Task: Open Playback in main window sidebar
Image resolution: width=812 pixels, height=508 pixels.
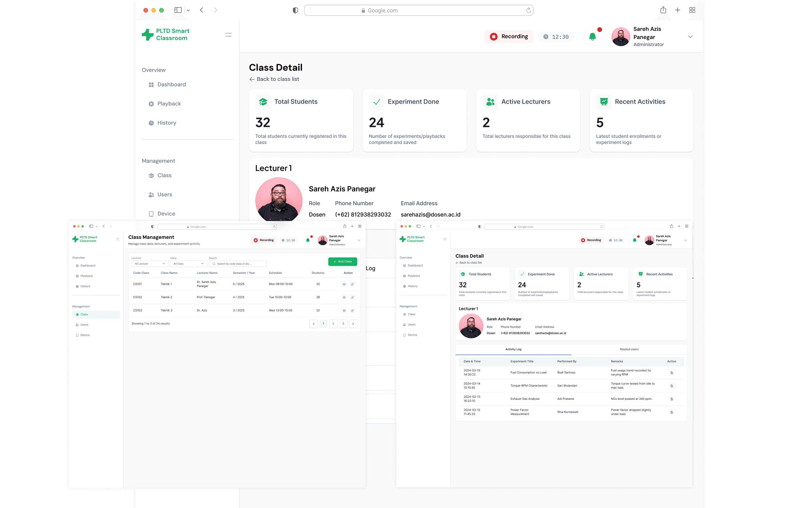Action: [x=169, y=103]
